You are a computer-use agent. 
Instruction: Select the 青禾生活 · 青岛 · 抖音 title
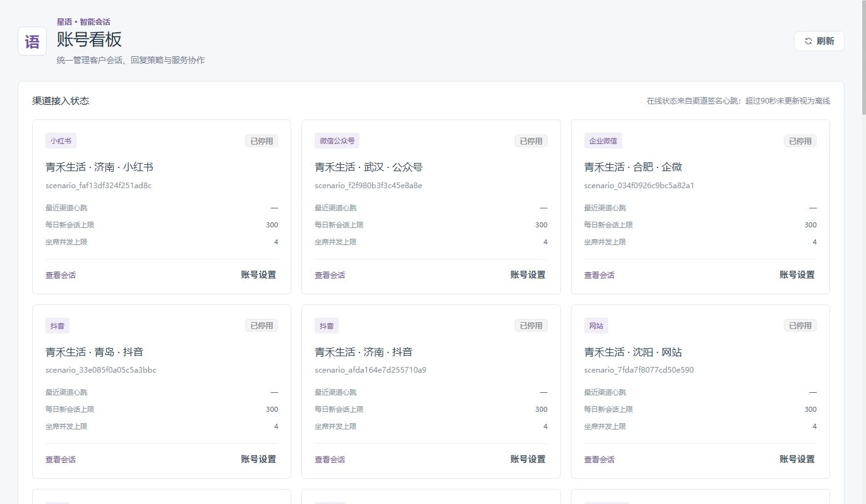click(94, 352)
